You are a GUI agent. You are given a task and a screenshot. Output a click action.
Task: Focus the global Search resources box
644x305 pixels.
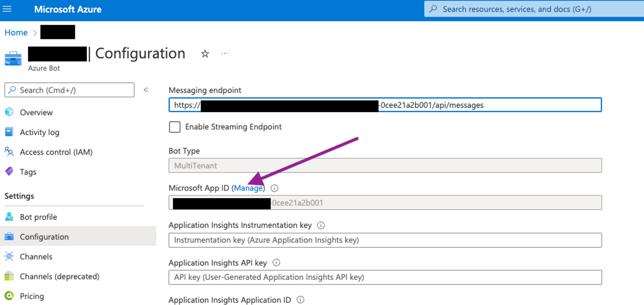coord(534,9)
